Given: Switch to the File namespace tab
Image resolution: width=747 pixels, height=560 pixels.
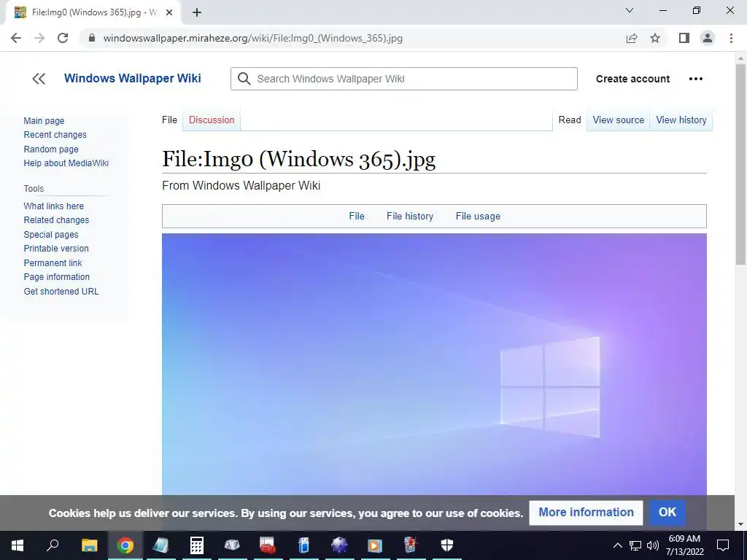Looking at the screenshot, I should (169, 120).
